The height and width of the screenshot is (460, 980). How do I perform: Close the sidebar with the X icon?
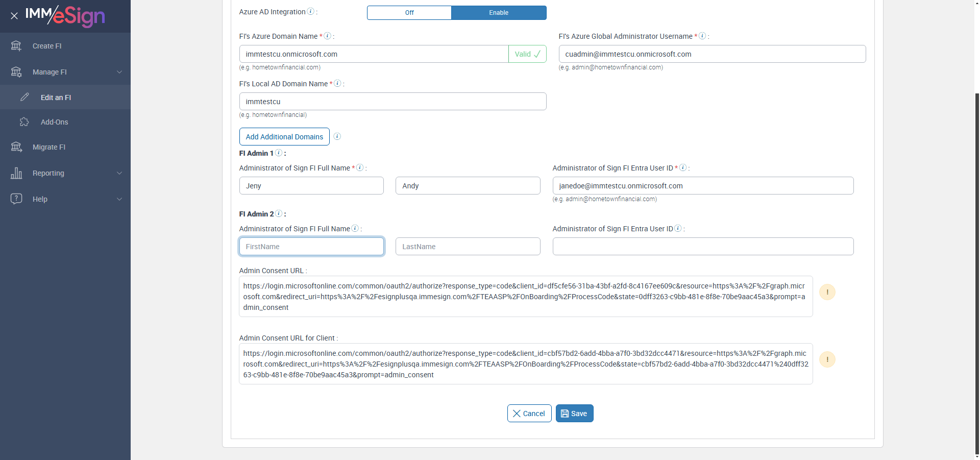tap(14, 16)
